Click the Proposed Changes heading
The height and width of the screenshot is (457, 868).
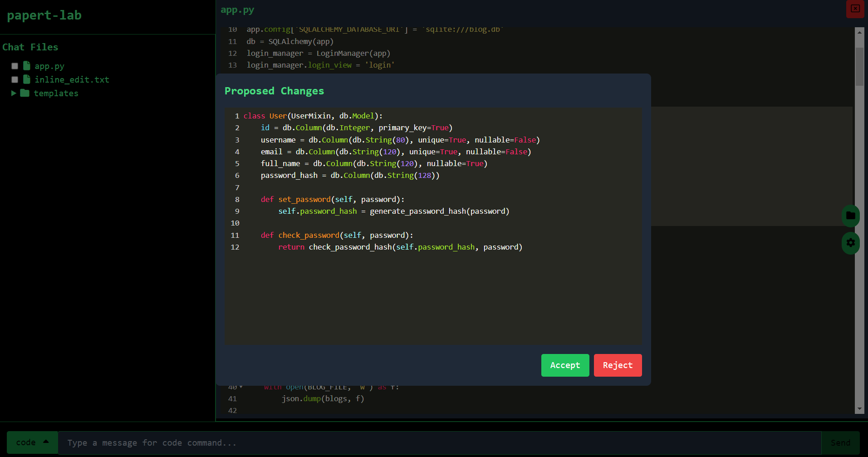point(274,91)
